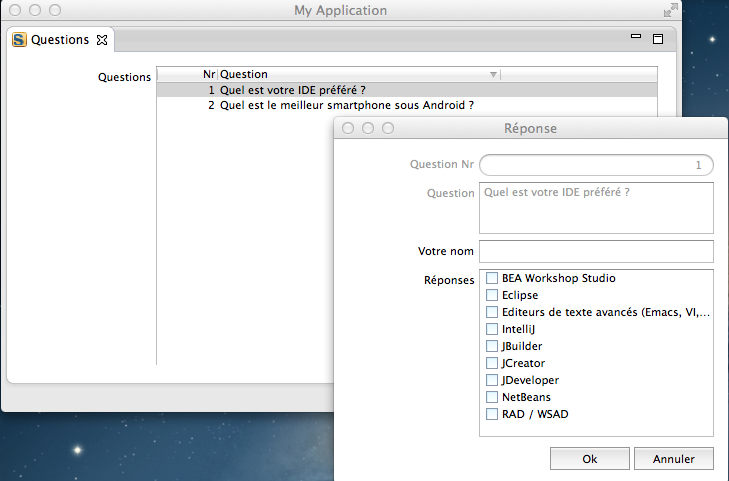Click the Votre nom text field
The image size is (729, 481).
596,251
